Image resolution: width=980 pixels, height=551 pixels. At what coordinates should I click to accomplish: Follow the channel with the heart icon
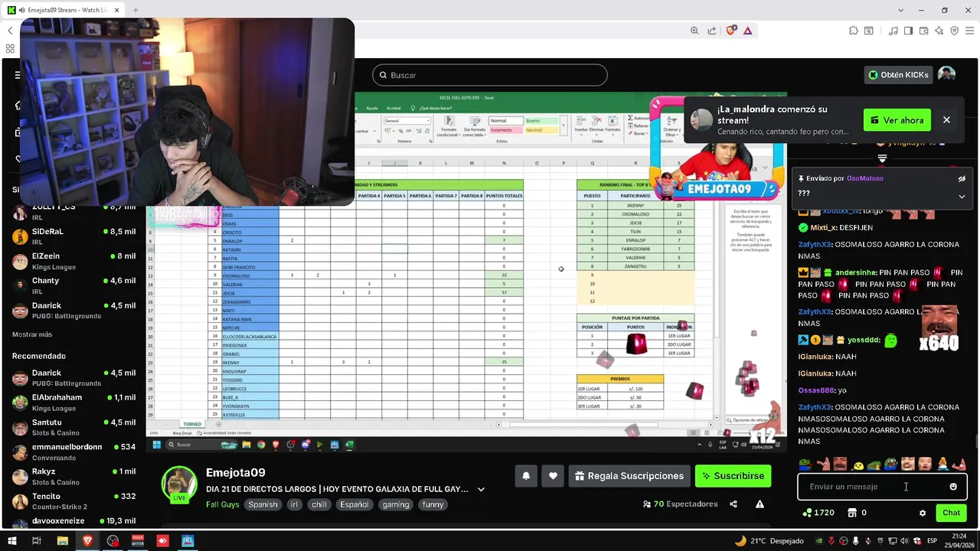[x=554, y=476]
